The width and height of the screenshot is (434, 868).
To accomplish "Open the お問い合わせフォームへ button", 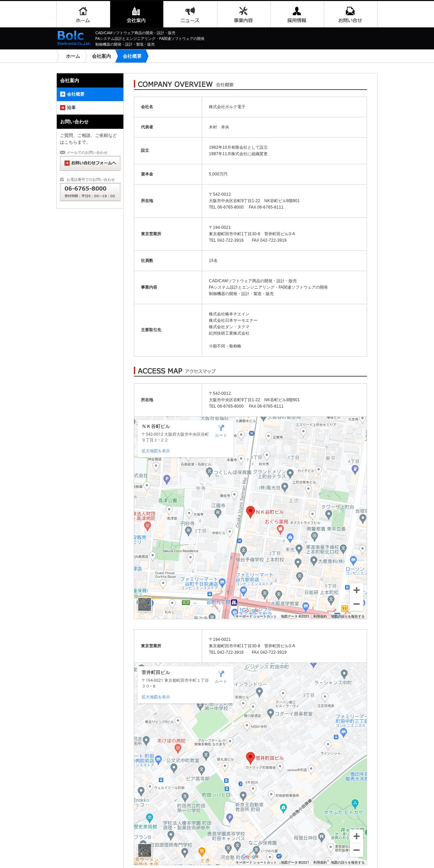I will click(x=90, y=163).
